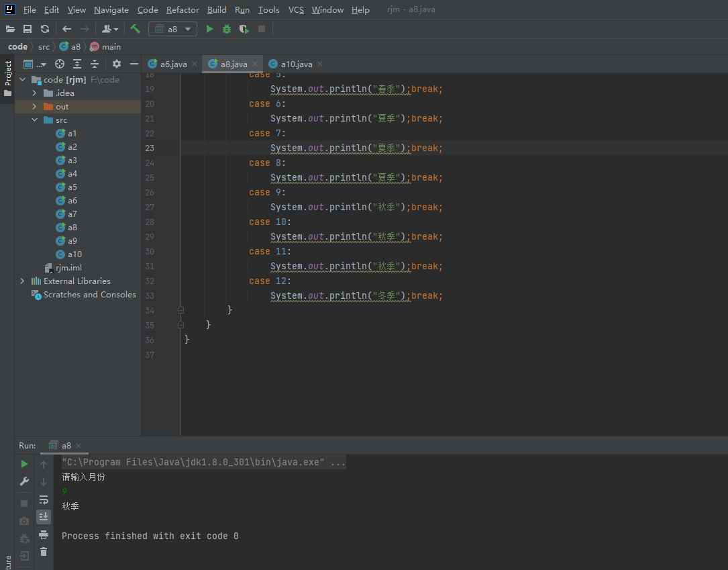
Task: Click the Synchronize refresh icon
Action: coord(45,29)
